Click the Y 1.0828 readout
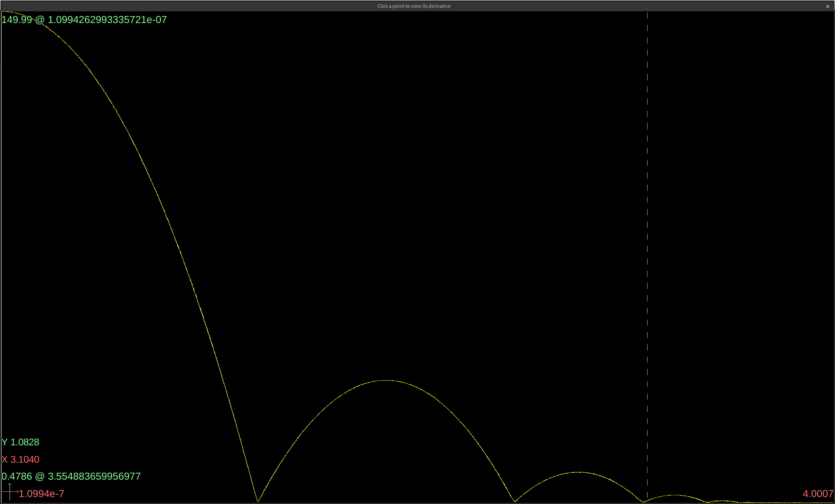Viewport: 835px width, 504px height. click(20, 442)
